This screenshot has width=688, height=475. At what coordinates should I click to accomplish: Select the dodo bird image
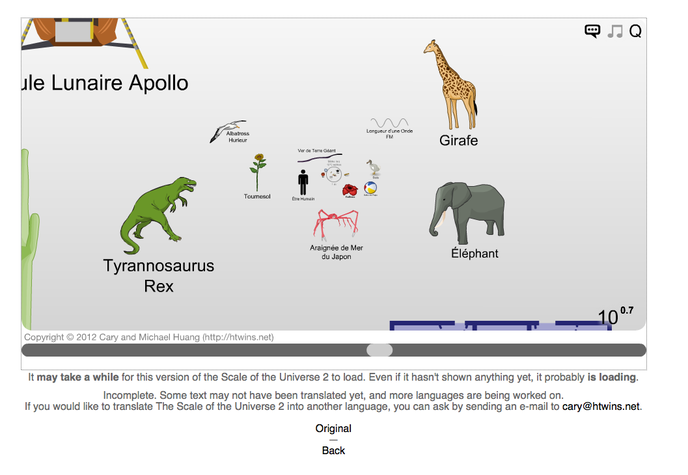tap(373, 168)
